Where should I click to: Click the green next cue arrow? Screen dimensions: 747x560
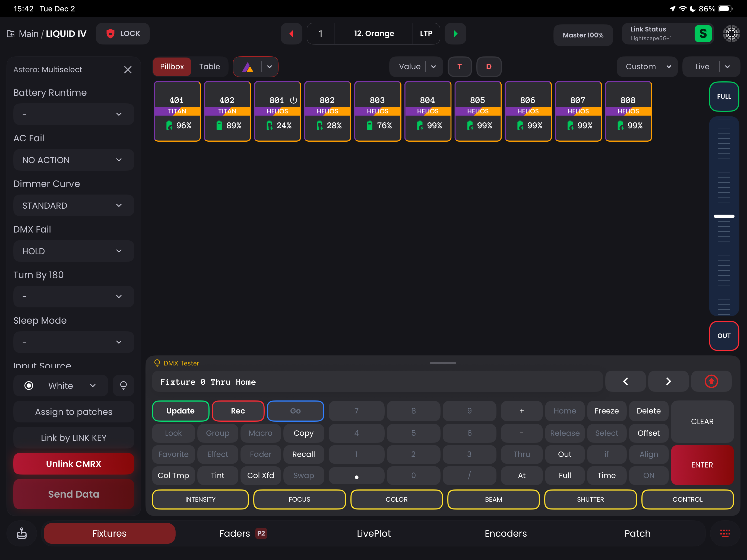[x=455, y=33]
